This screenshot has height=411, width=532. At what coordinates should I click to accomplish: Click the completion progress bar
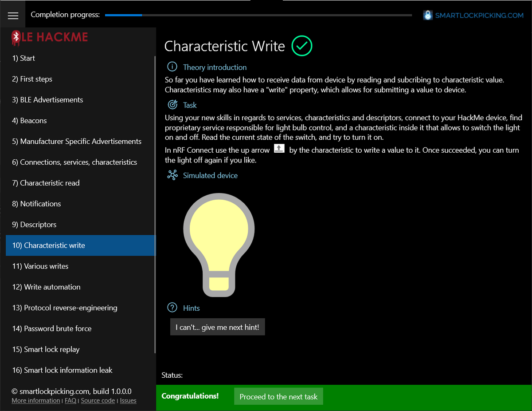258,15
